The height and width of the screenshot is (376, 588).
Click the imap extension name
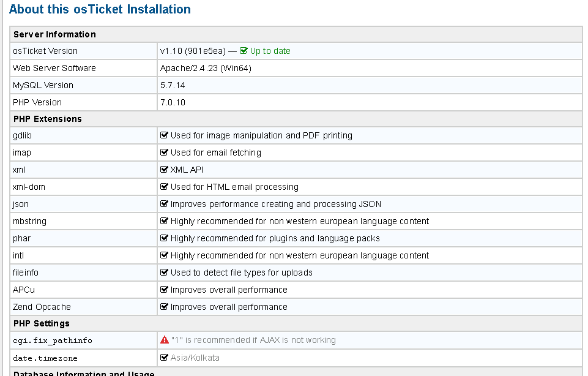(x=22, y=152)
